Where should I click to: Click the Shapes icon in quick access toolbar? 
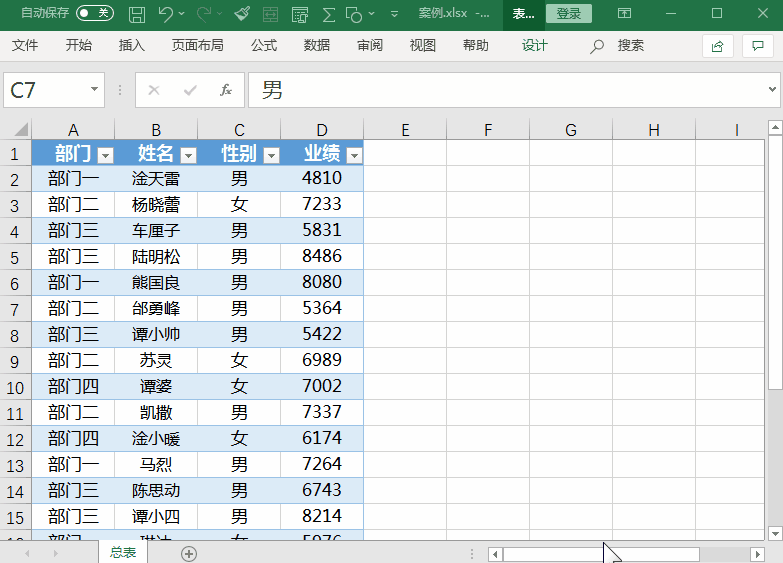point(354,14)
